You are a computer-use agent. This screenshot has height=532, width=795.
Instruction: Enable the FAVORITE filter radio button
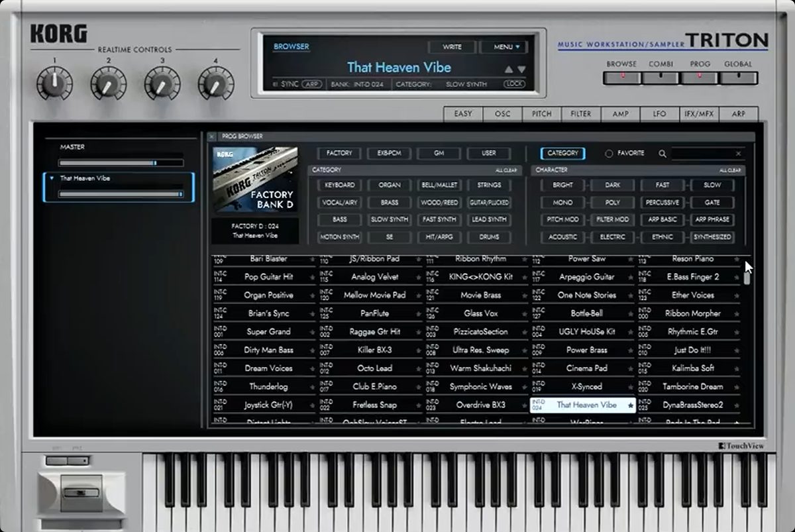609,154
